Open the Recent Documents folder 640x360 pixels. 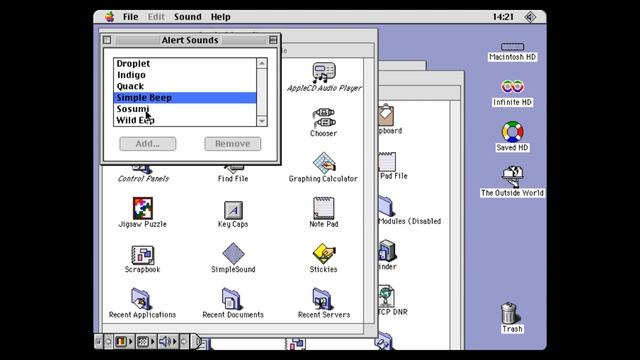point(232,299)
